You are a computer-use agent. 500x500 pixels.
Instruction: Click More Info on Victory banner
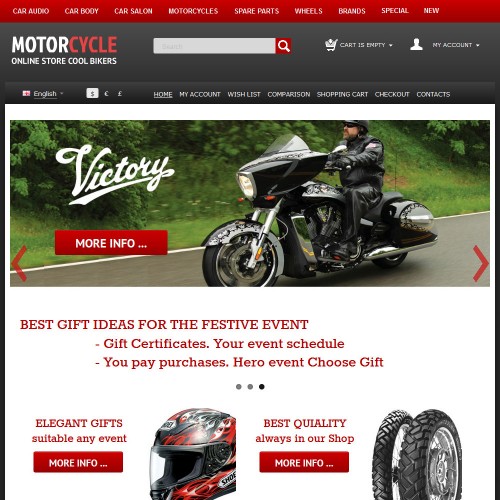[x=111, y=243]
